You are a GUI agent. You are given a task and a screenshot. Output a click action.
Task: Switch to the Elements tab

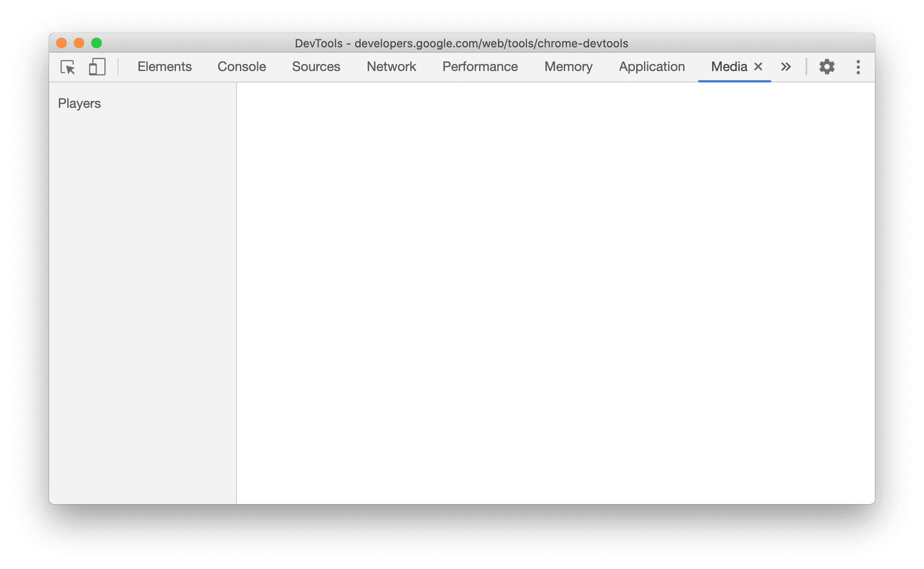tap(165, 67)
